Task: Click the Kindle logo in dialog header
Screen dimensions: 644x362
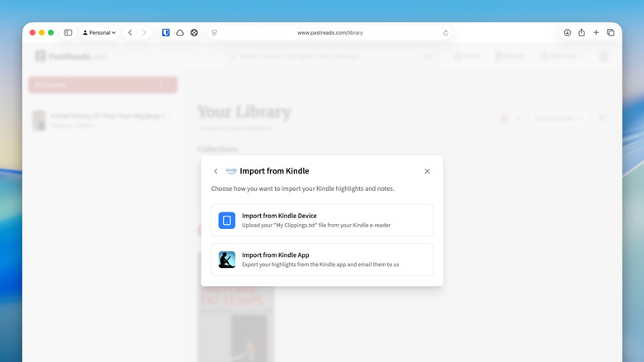Action: point(232,171)
